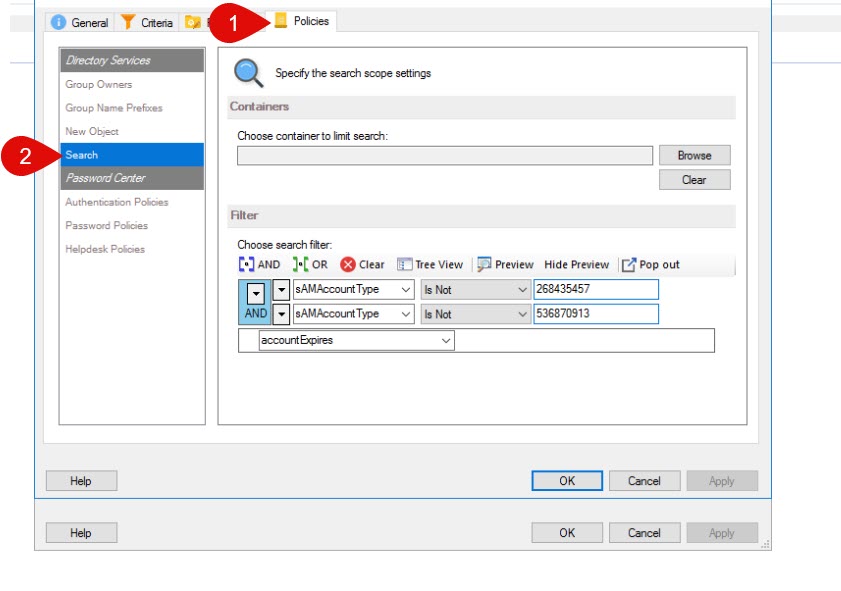Apply the policy changes
This screenshot has height=591, width=841.
point(722,480)
